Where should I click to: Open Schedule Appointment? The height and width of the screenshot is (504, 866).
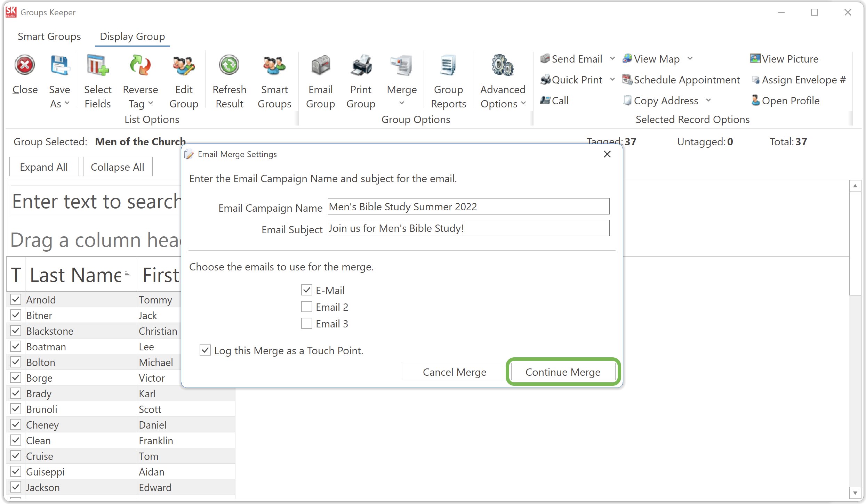pyautogui.click(x=682, y=80)
